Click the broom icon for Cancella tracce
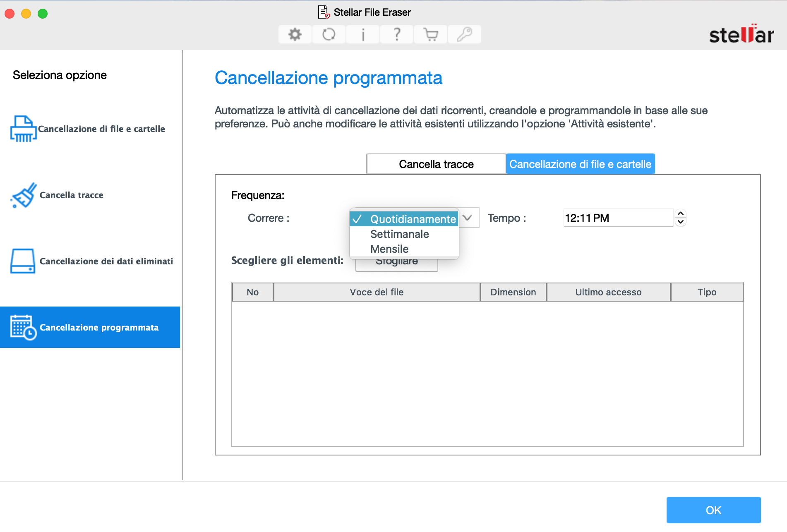The image size is (787, 532). click(x=24, y=195)
